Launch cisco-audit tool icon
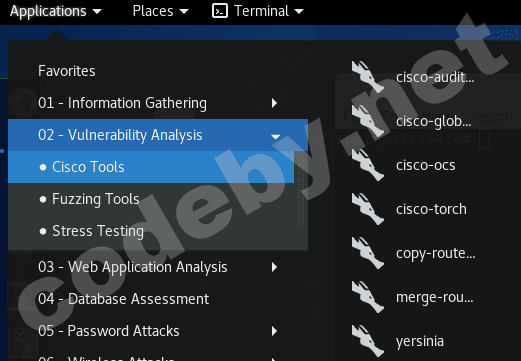This screenshot has height=361, width=521. click(x=367, y=77)
